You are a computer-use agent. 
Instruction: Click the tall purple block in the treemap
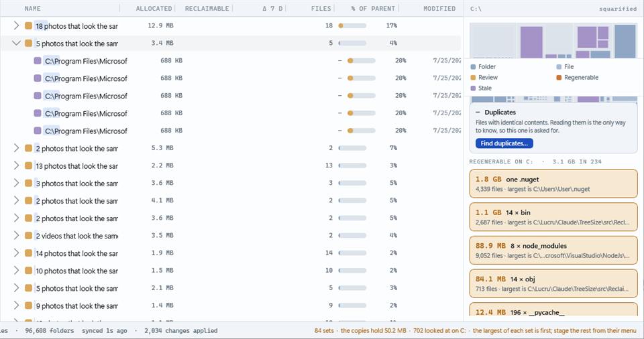click(531, 42)
